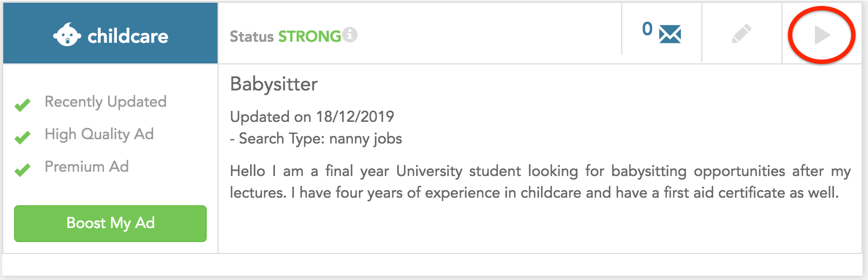The width and height of the screenshot is (868, 280).
Task: Click the play arrow icon circled in red
Action: (x=822, y=35)
